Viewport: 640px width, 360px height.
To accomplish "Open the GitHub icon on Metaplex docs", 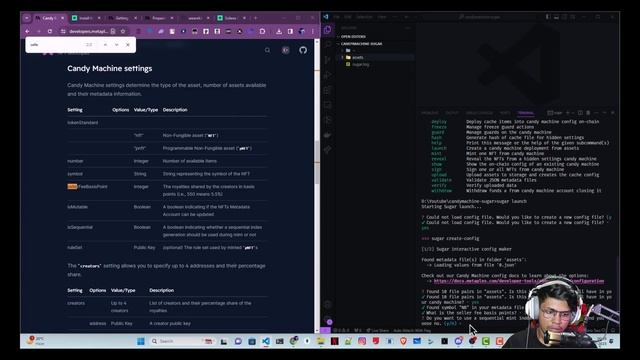I will 303,50.
